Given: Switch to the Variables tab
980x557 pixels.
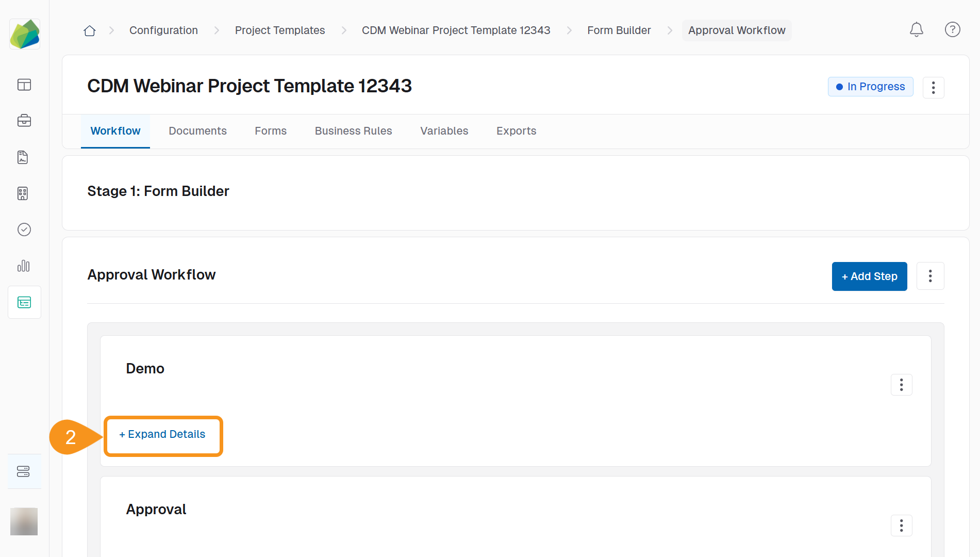Looking at the screenshot, I should 444,131.
